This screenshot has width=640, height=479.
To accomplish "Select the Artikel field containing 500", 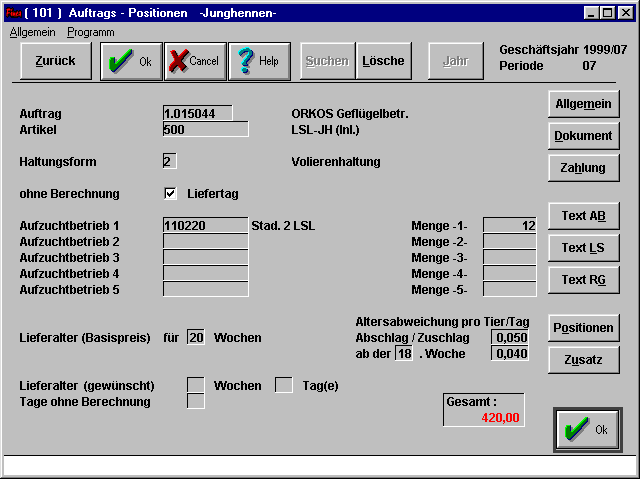I will 205,129.
